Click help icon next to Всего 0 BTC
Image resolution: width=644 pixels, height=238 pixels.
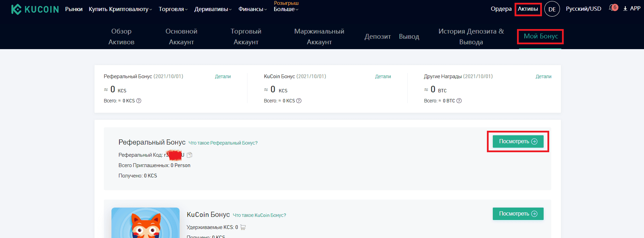click(x=459, y=101)
